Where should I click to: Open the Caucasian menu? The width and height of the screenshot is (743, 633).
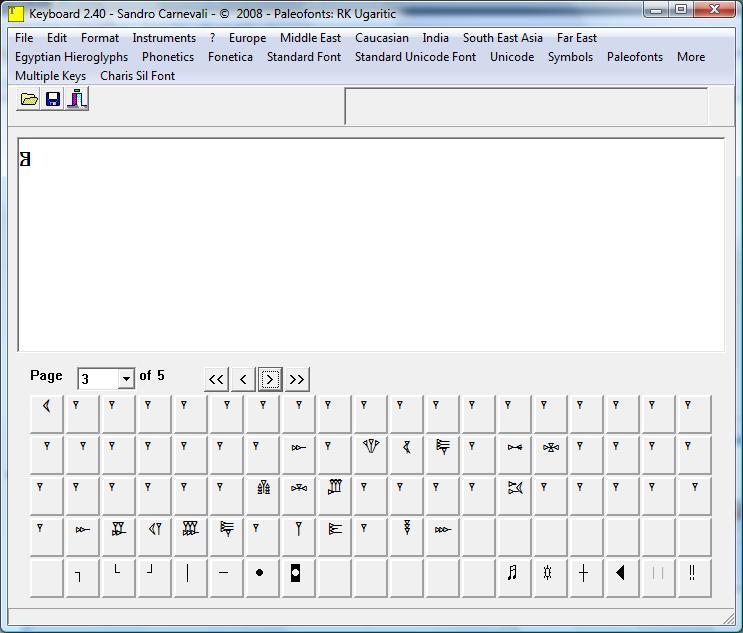point(382,38)
